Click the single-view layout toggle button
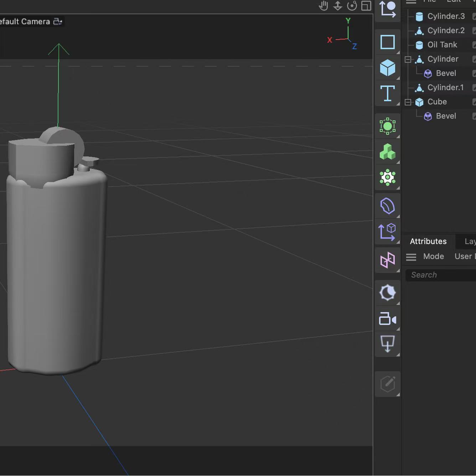The height and width of the screenshot is (476, 476). pyautogui.click(x=366, y=6)
